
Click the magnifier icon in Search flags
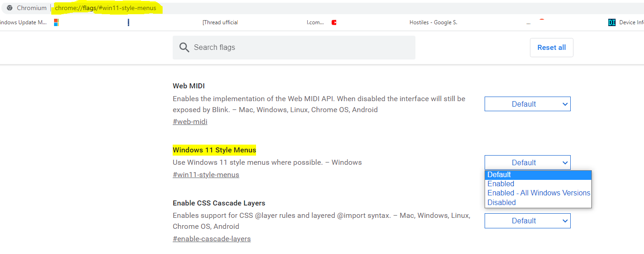(x=185, y=48)
